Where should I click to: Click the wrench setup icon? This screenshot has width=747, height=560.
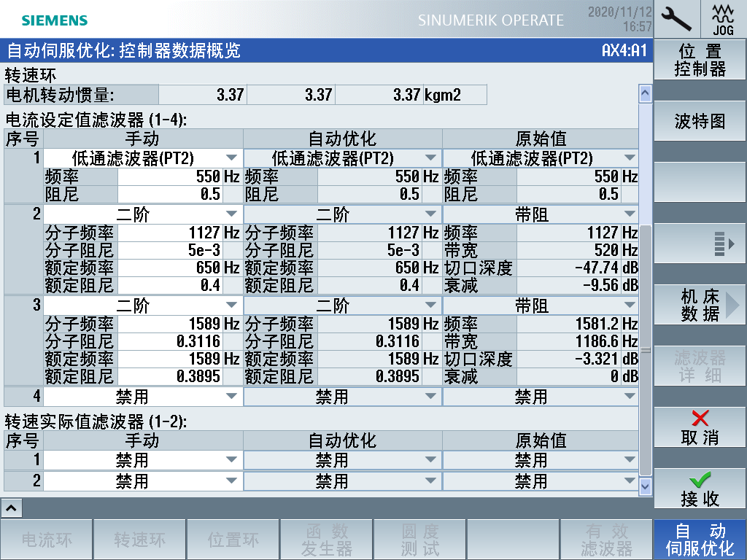point(677,19)
